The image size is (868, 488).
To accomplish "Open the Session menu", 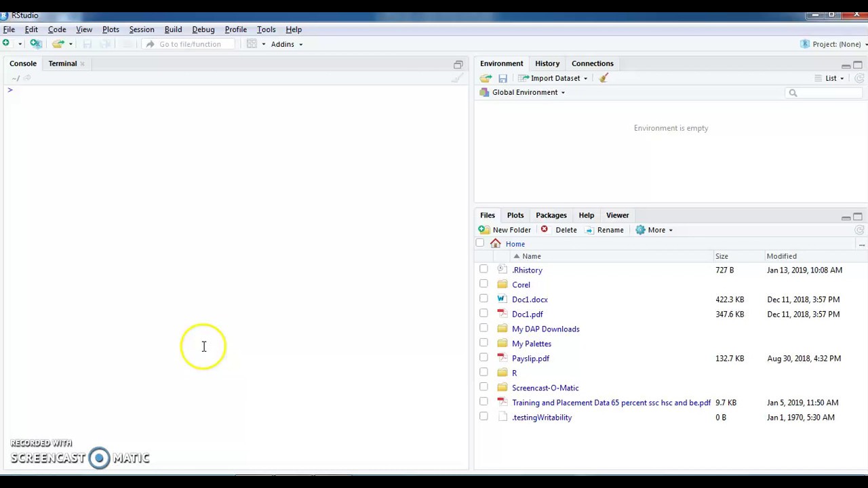I will [142, 29].
